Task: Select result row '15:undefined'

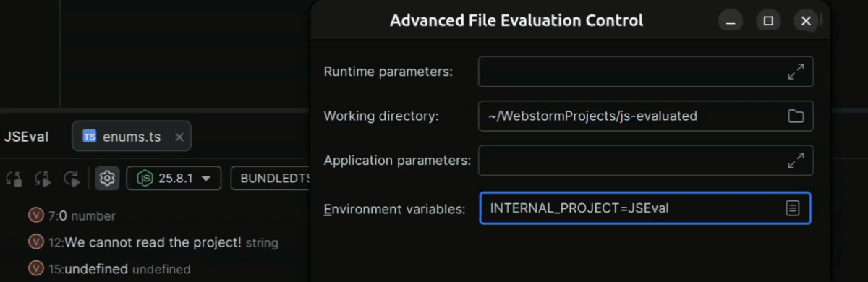Action: [x=109, y=269]
